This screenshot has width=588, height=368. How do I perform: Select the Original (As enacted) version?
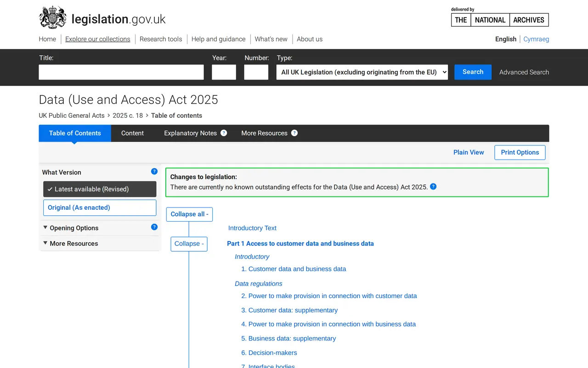pos(100,207)
